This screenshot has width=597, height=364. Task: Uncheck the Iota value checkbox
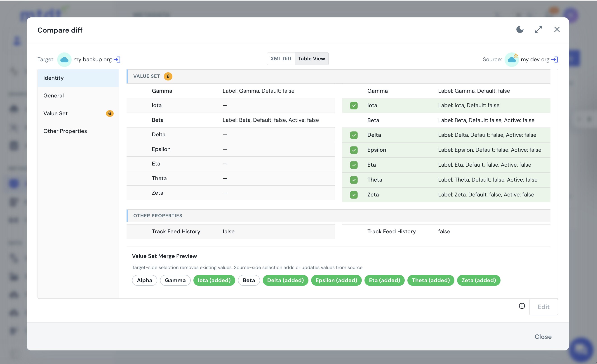click(x=354, y=105)
